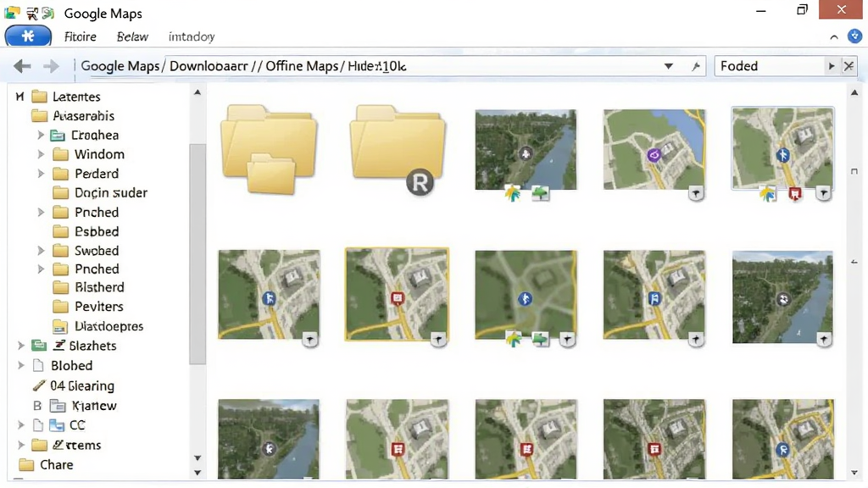Clear the Foded search box with X
Image resolution: width=868 pixels, height=488 pixels.
pos(849,66)
